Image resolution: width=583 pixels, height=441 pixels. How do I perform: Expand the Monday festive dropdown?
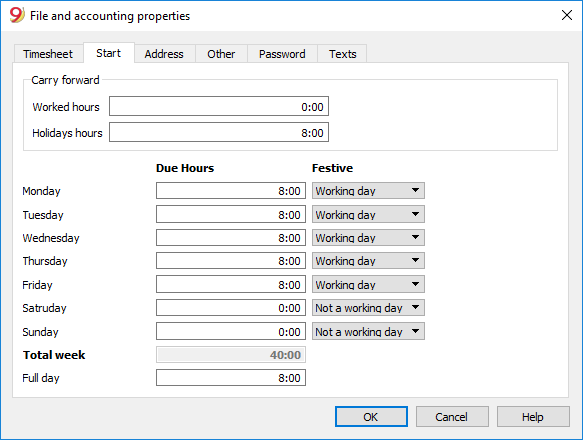368,191
